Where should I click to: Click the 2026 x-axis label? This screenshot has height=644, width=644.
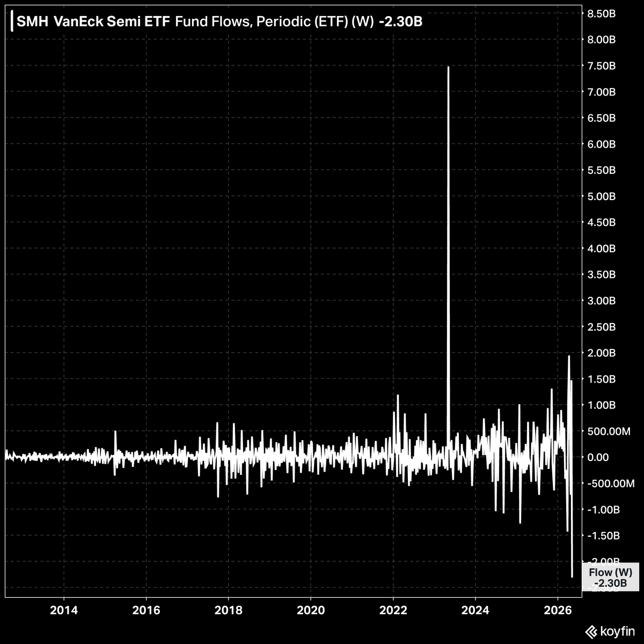pos(558,610)
